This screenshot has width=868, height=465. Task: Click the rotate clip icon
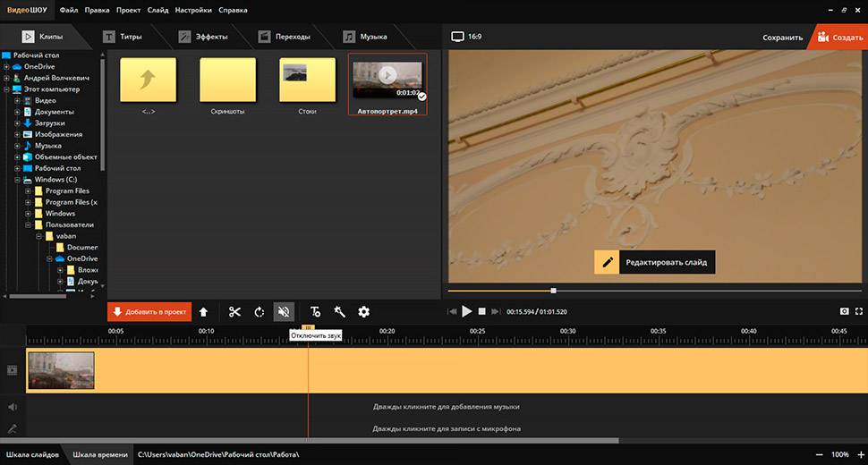260,312
